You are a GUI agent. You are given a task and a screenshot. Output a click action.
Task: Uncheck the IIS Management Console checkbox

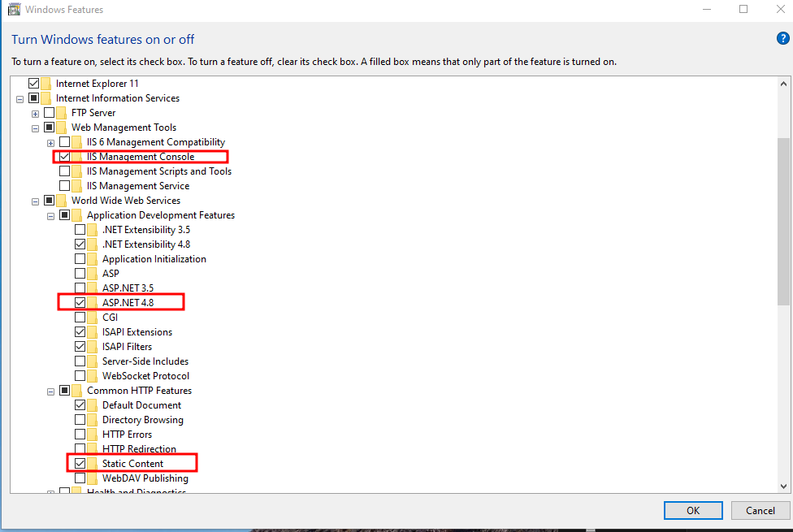point(65,157)
